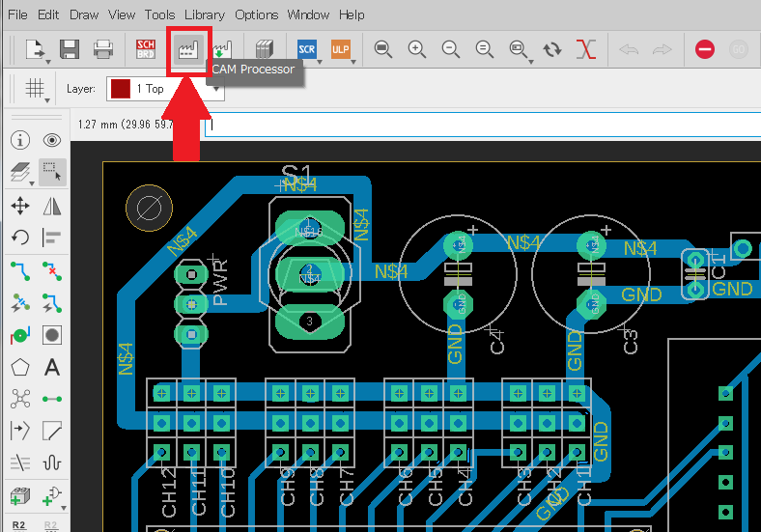Select the Group selection tool
This screenshot has width=761, height=532.
pyautogui.click(x=52, y=171)
